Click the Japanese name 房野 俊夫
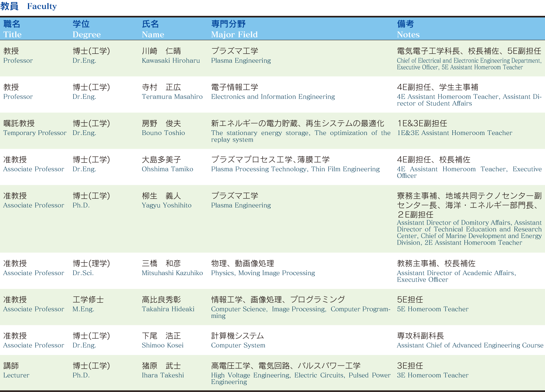This screenshot has height=392, width=545. [x=161, y=123]
